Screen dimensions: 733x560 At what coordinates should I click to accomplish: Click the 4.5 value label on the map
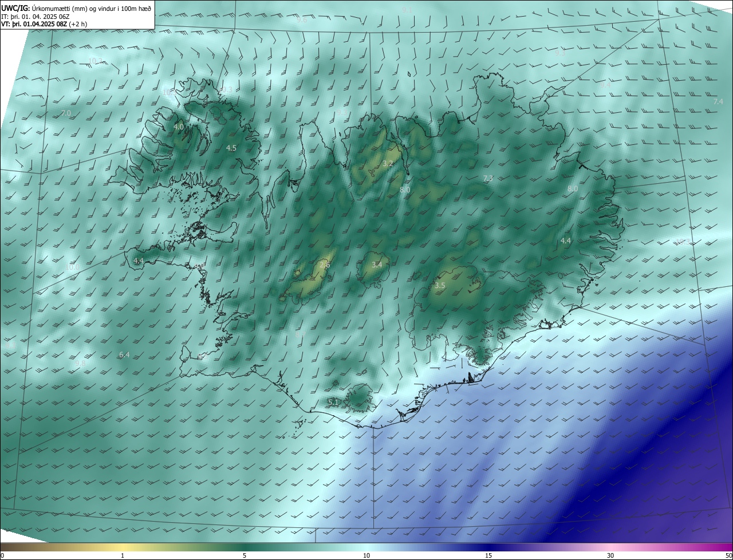click(231, 148)
